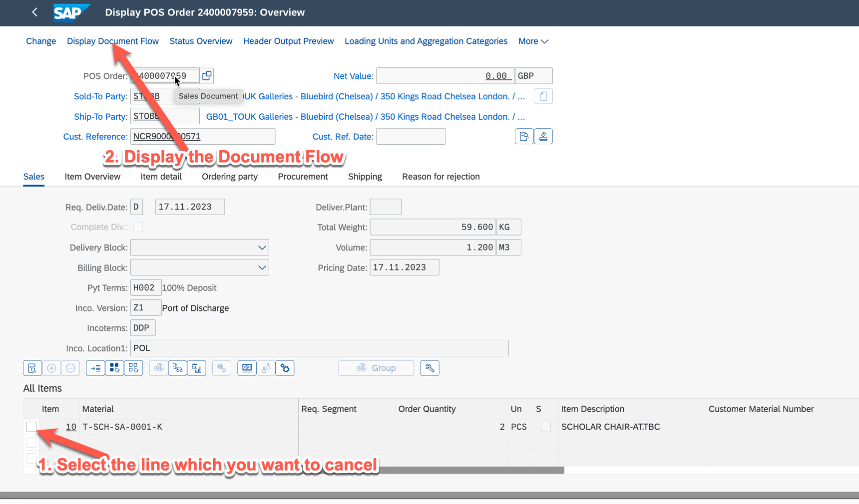Open the configuration gear icon above All Items
859x504 pixels.
(x=285, y=368)
